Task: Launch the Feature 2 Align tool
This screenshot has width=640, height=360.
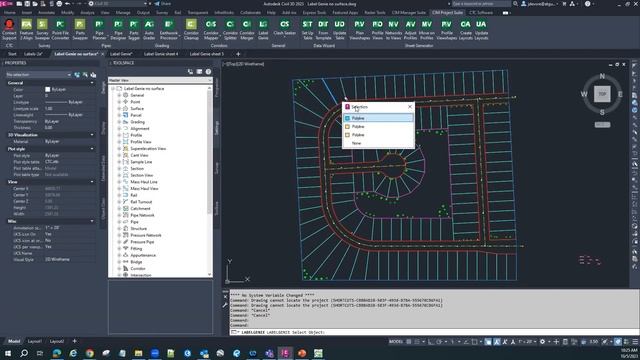Action: [26, 29]
